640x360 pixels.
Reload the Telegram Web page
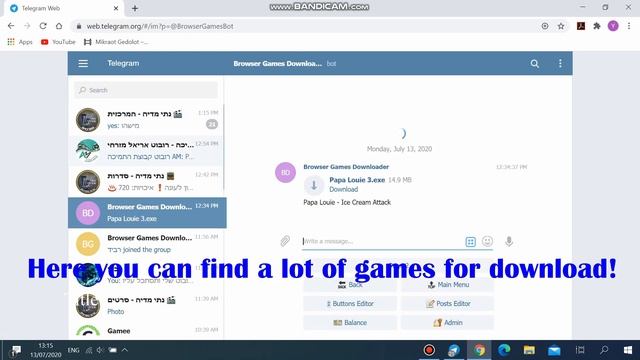point(43,26)
